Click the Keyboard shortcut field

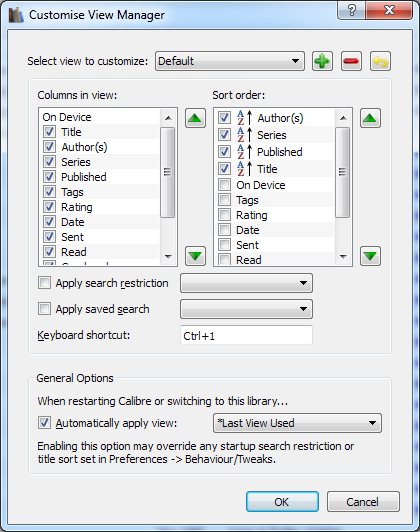(246, 335)
